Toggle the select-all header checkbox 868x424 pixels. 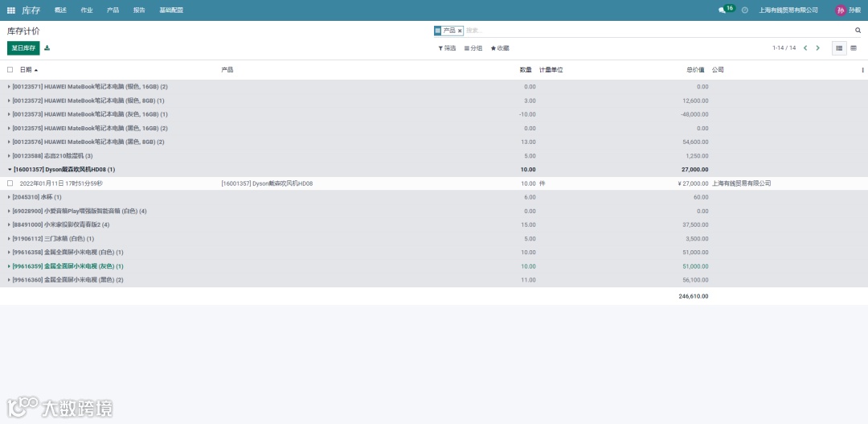point(10,70)
